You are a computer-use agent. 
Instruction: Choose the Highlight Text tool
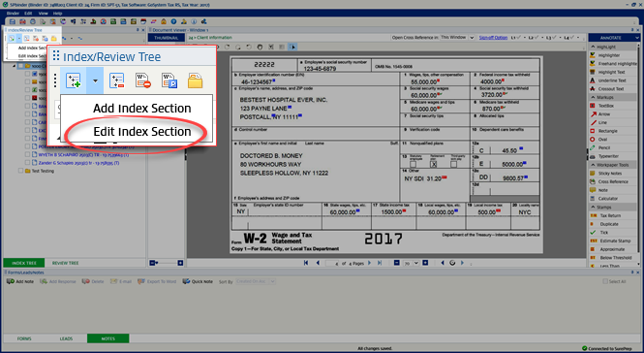coord(611,72)
